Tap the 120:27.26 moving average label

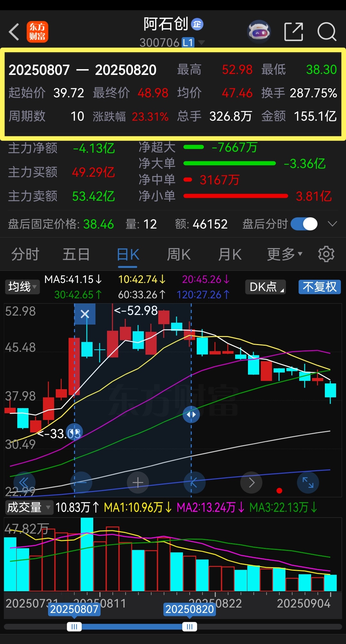click(203, 294)
